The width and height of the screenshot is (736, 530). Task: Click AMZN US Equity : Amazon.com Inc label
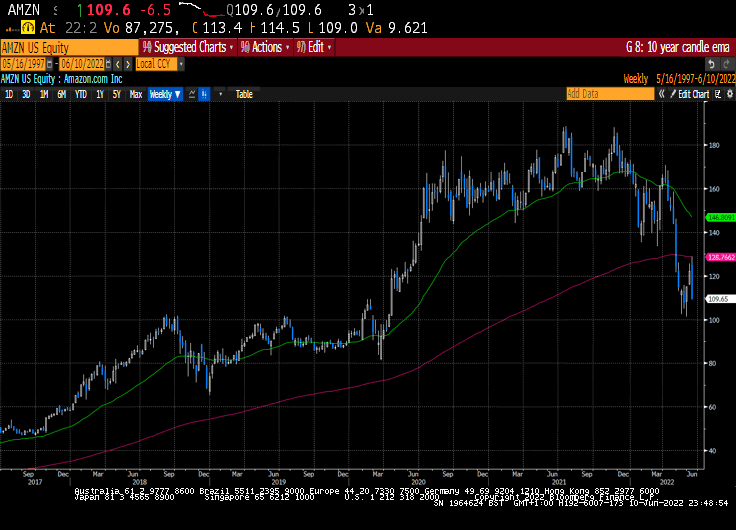[x=61, y=79]
